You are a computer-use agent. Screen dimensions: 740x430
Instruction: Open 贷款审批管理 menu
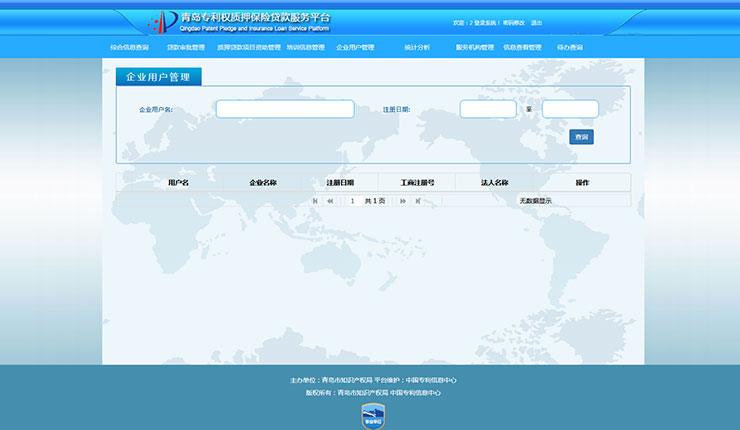(185, 47)
